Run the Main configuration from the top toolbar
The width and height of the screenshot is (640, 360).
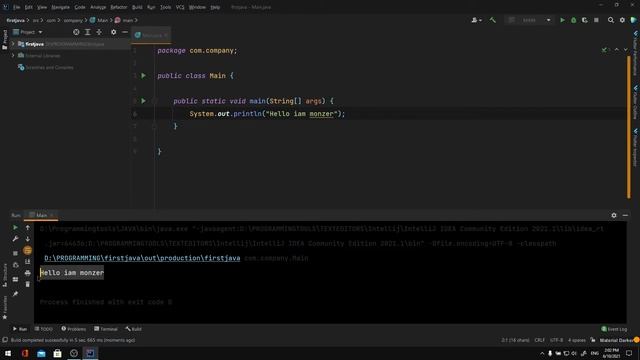(x=562, y=20)
